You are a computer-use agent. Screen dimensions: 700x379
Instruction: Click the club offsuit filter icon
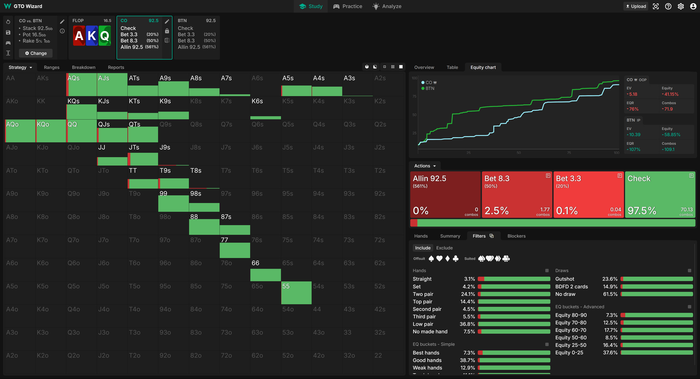455,258
